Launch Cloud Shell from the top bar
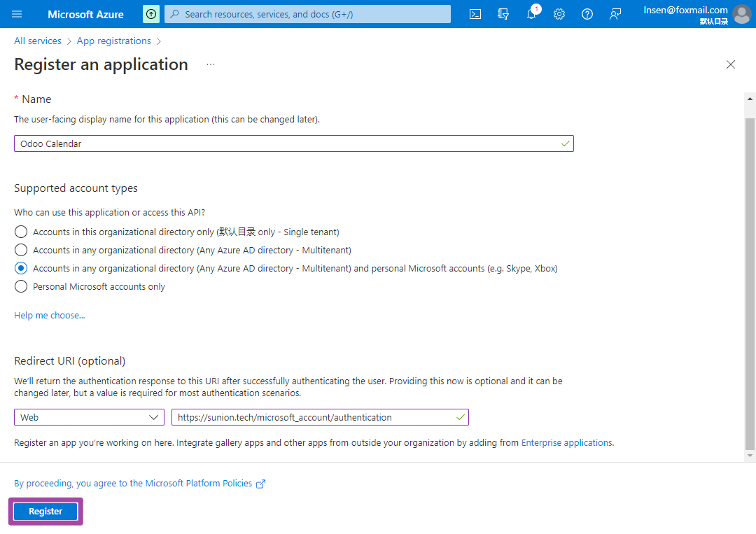The width and height of the screenshot is (756, 534). point(475,14)
